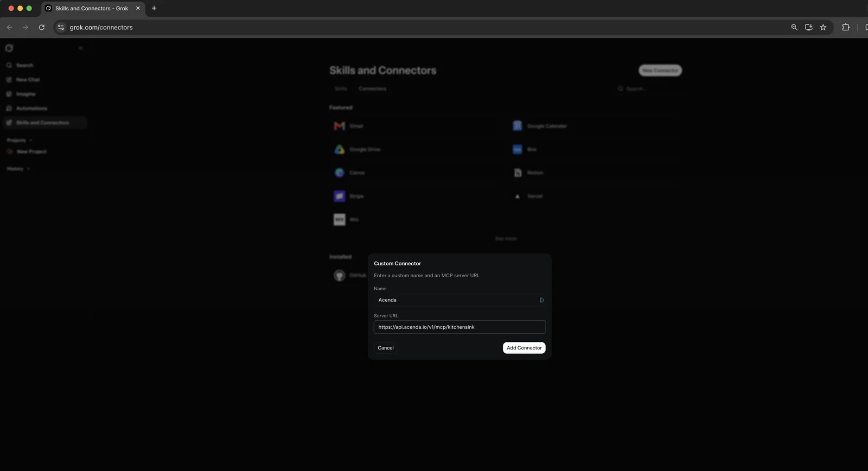The width and height of the screenshot is (868, 471).
Task: Close the Skills and Connectors tab
Action: pyautogui.click(x=138, y=8)
